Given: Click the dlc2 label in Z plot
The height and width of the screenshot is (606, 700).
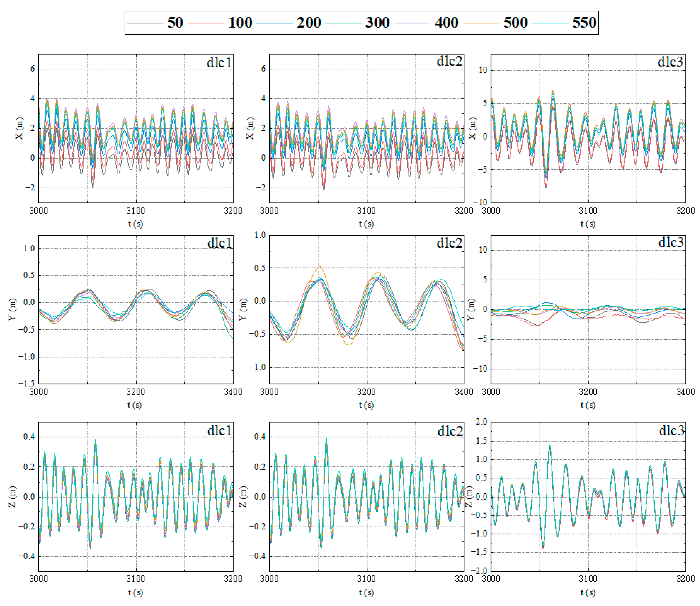Looking at the screenshot, I should point(450,431).
